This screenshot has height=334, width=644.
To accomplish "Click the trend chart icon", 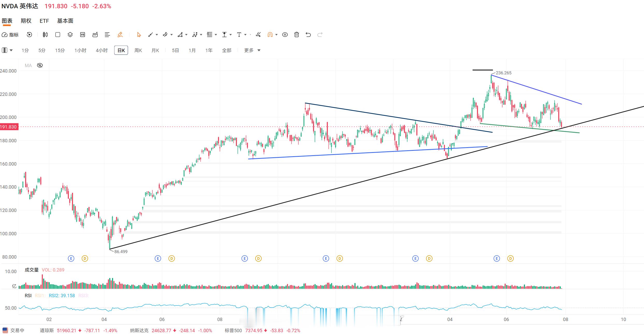I will click(95, 35).
